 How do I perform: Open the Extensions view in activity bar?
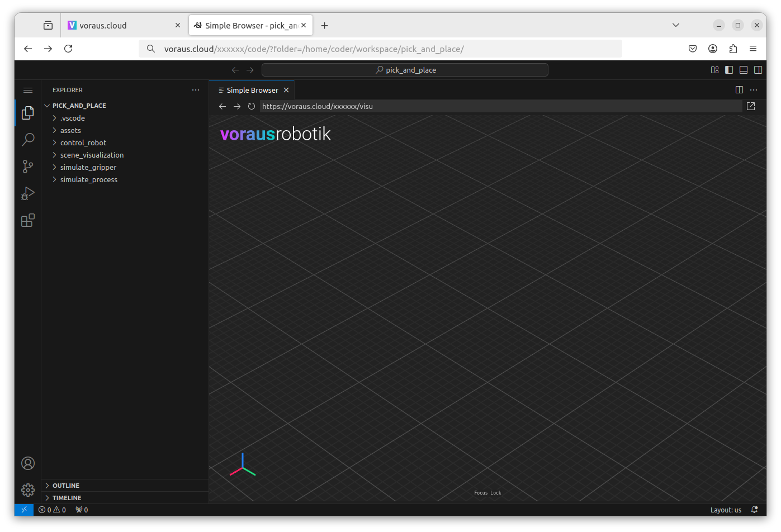(x=28, y=221)
